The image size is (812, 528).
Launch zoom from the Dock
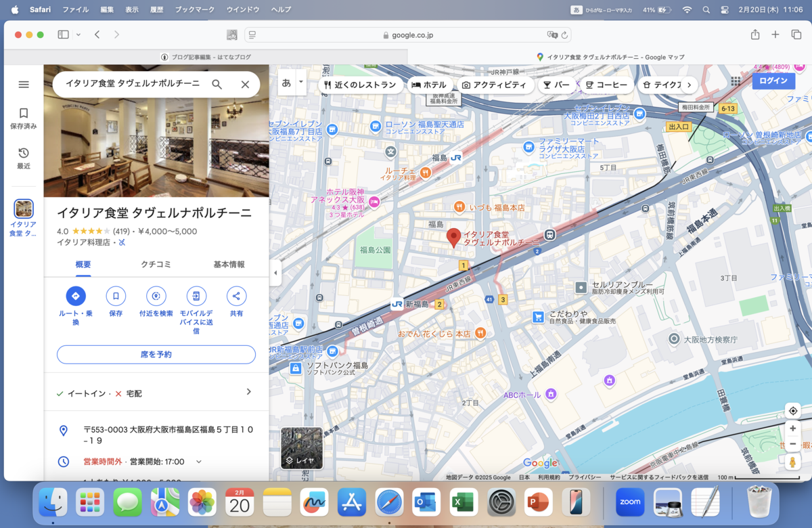630,502
